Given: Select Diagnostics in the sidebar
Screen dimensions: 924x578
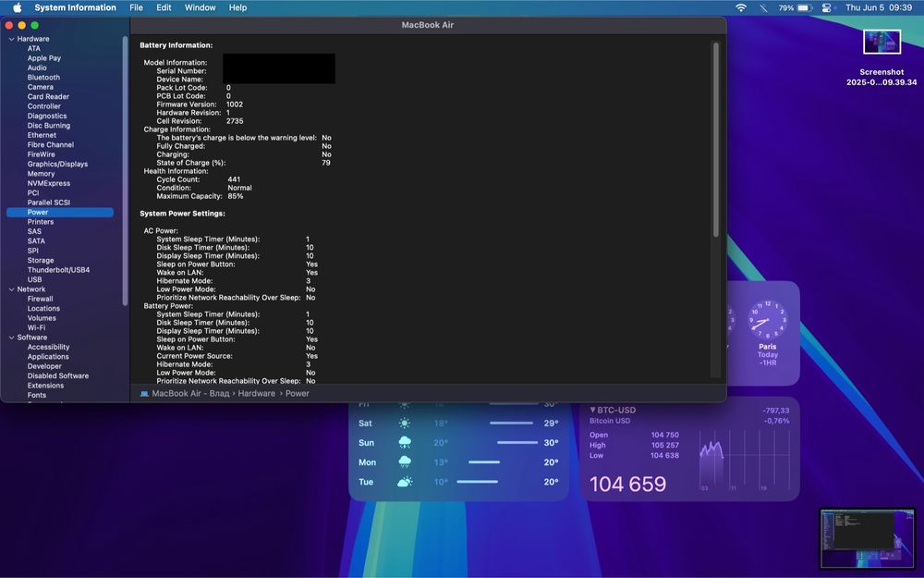Looking at the screenshot, I should pos(46,116).
